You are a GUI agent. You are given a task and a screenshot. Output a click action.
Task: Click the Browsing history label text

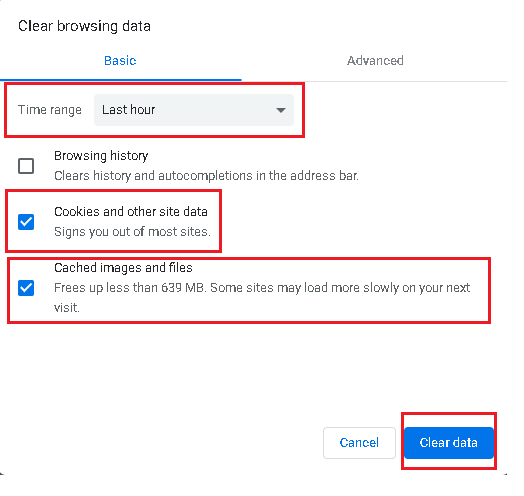(101, 156)
